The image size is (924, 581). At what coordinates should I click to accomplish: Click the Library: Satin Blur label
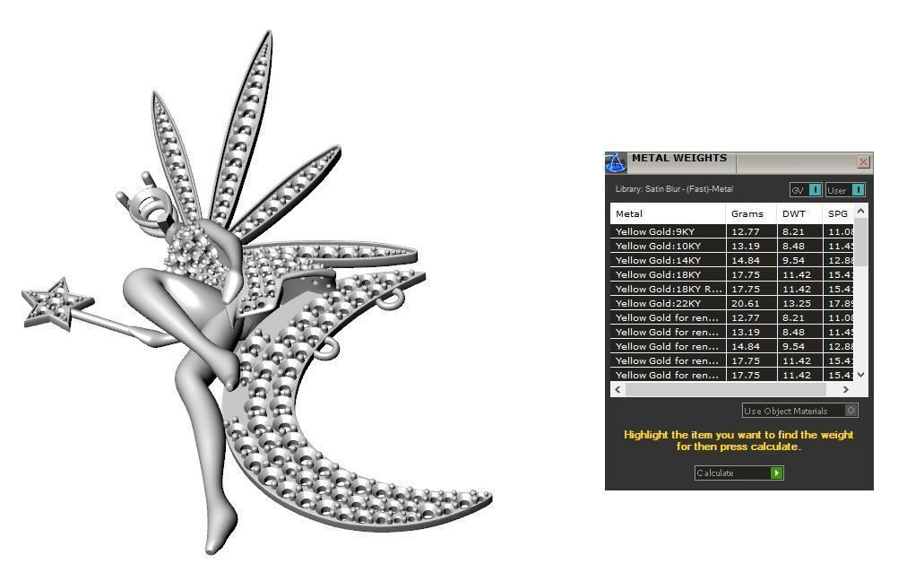674,189
